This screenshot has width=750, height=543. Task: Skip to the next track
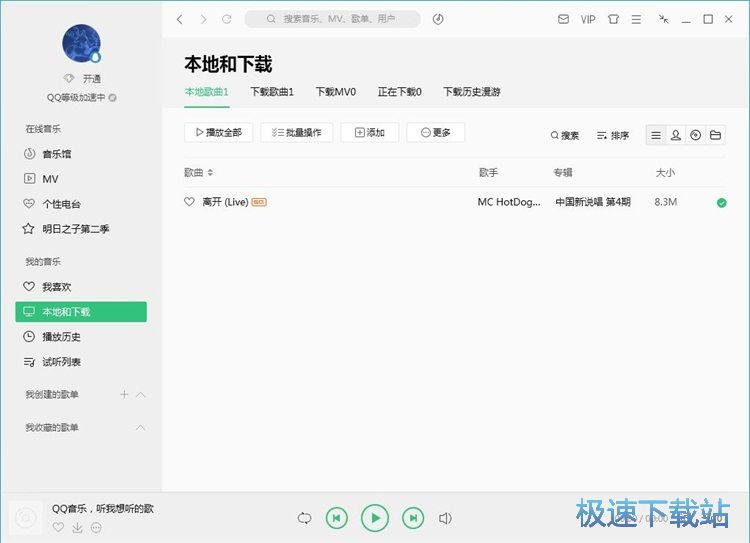click(x=413, y=518)
